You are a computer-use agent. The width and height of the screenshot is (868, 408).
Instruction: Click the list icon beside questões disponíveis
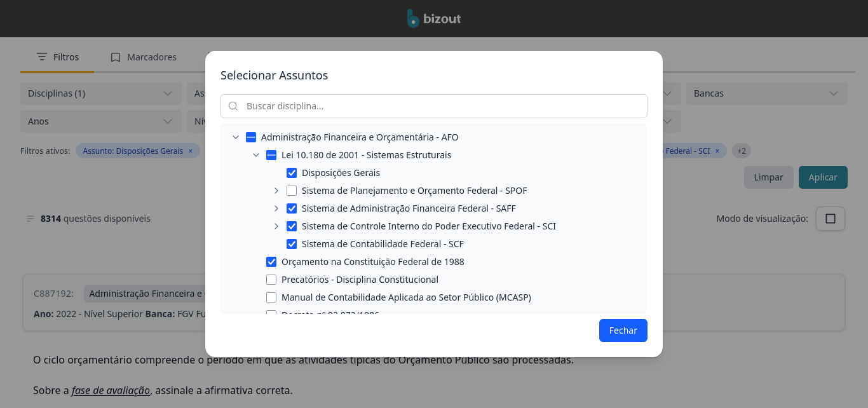31,219
